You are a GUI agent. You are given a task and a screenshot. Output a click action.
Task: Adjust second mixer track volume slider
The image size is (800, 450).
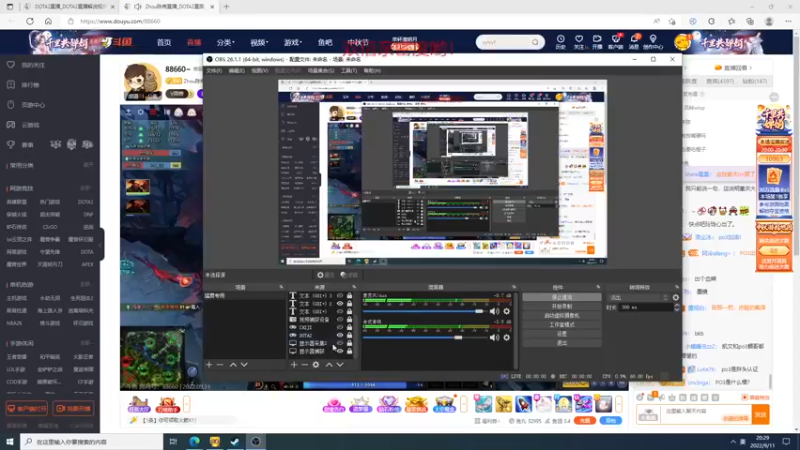tap(423, 337)
